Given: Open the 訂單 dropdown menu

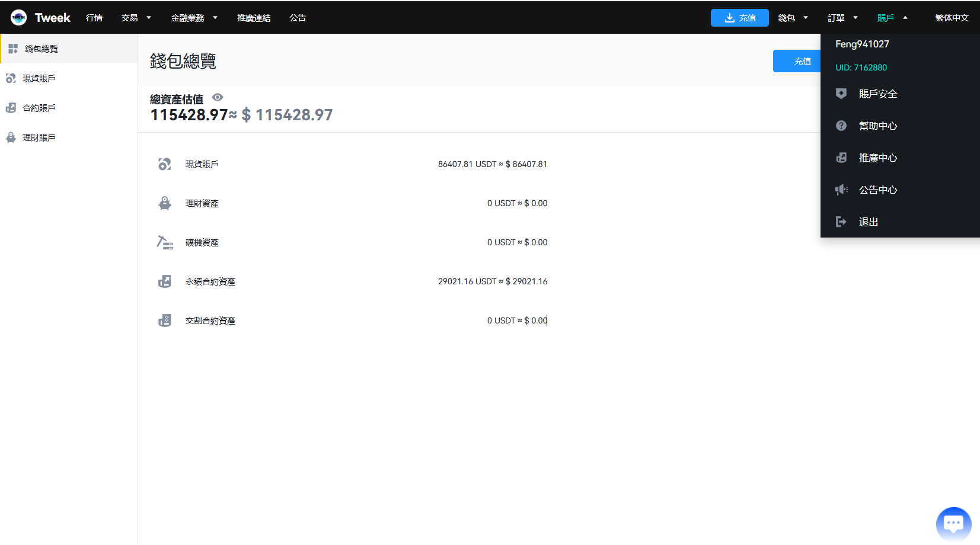Looking at the screenshot, I should [x=842, y=18].
